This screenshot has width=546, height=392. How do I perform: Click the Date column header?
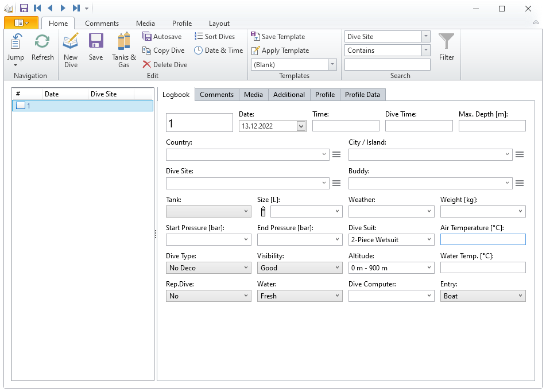65,94
